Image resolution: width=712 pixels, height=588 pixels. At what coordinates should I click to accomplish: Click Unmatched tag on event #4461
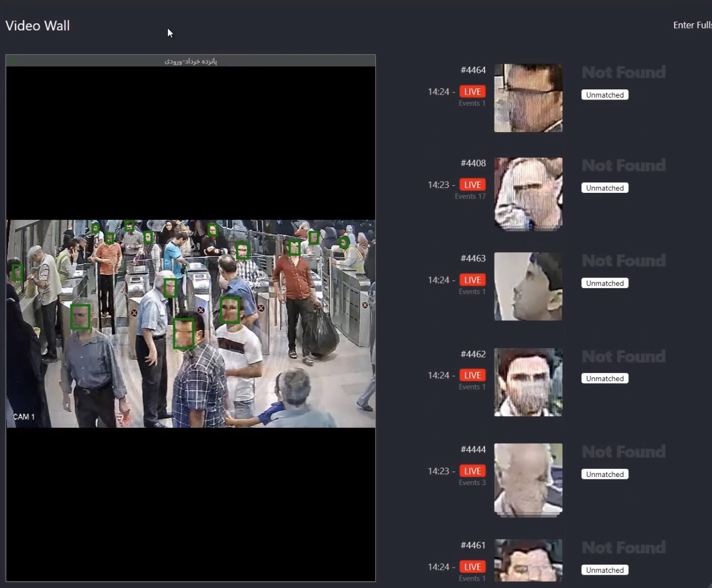pyautogui.click(x=604, y=570)
